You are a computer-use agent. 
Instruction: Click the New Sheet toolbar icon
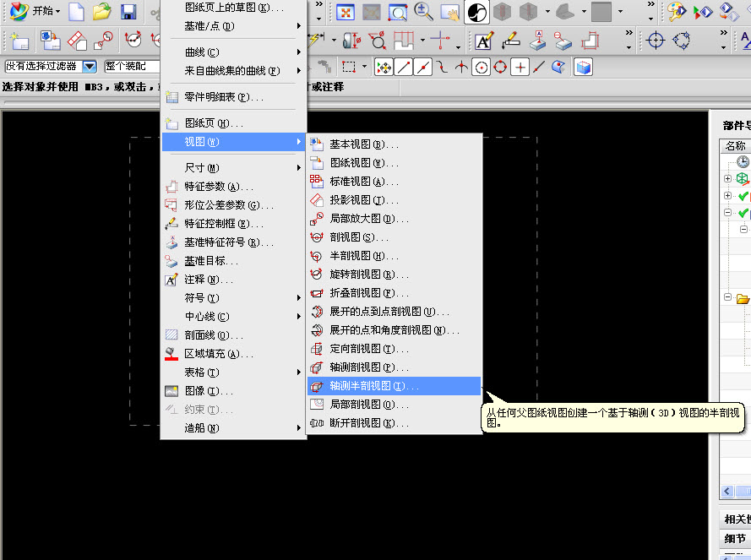19,41
